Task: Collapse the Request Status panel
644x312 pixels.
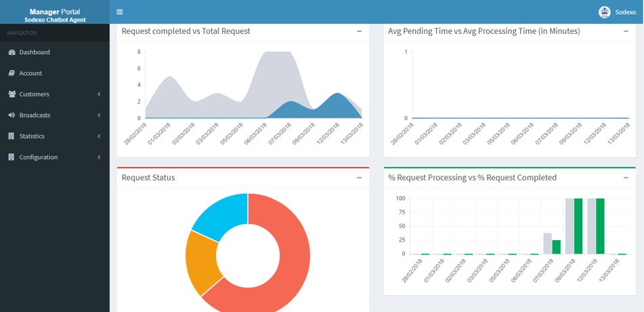Action: coord(360,178)
